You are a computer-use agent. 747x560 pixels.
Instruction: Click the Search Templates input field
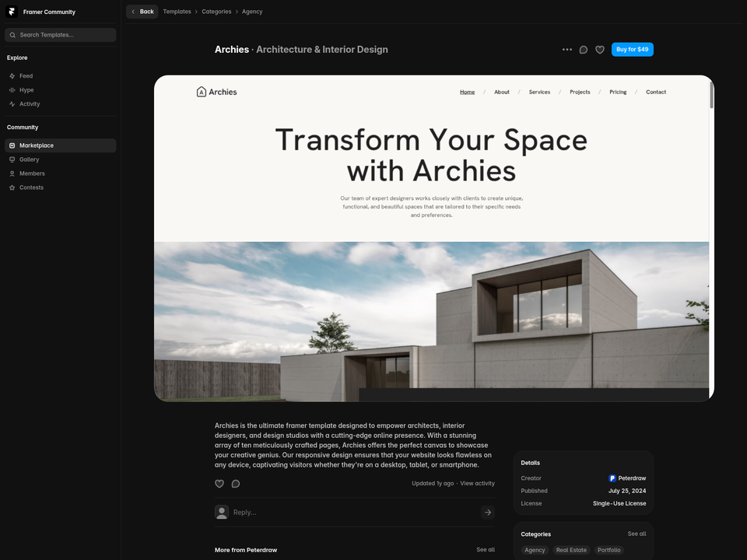pyautogui.click(x=61, y=35)
